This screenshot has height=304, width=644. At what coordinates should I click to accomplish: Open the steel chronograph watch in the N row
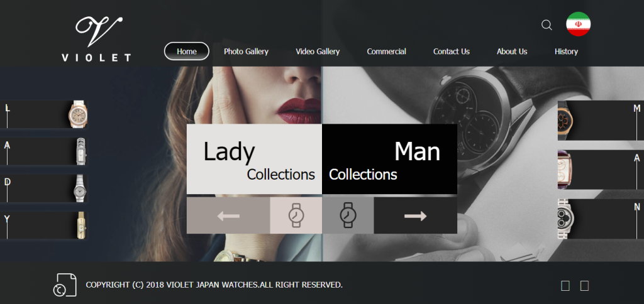pyautogui.click(x=565, y=219)
